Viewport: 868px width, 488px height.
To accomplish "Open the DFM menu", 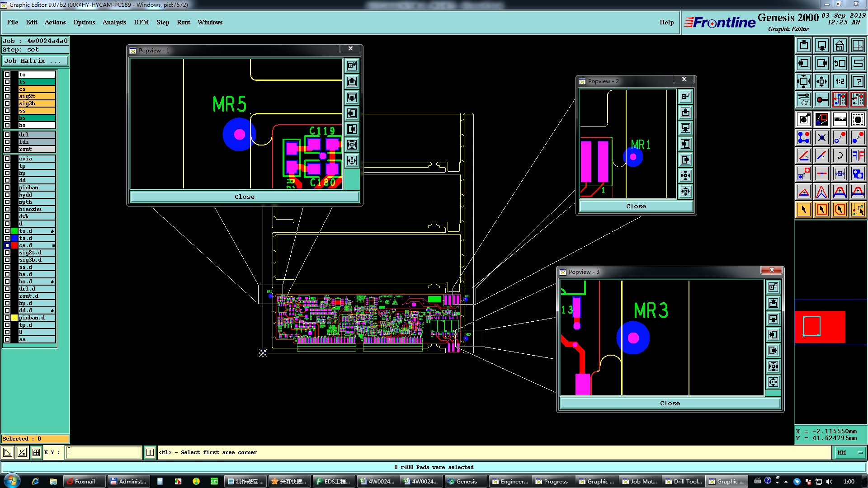I will [141, 22].
